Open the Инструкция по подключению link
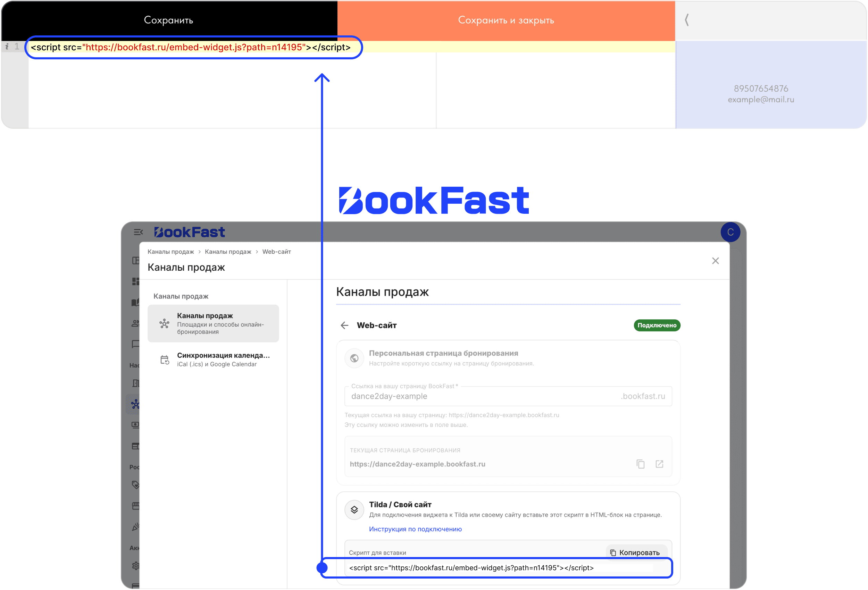The image size is (868, 590). (415, 529)
